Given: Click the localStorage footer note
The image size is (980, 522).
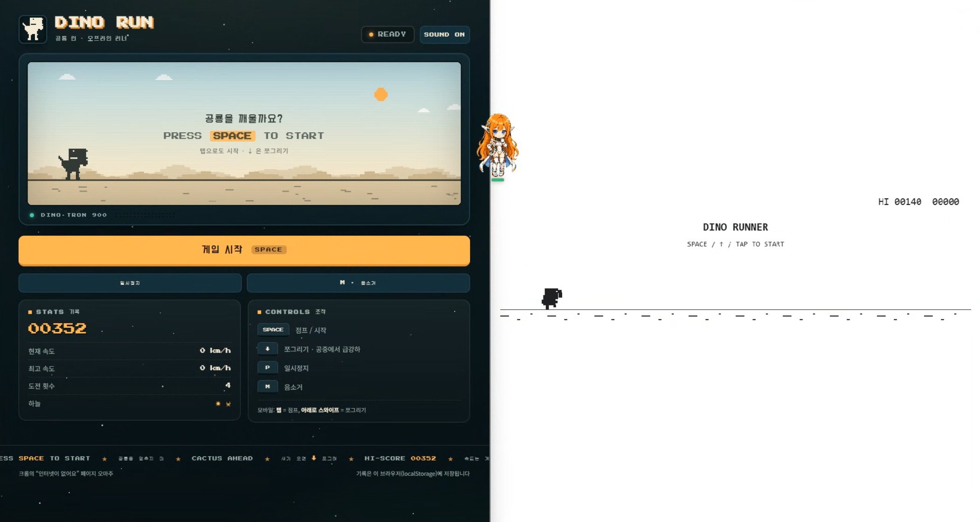Looking at the screenshot, I should [413, 474].
